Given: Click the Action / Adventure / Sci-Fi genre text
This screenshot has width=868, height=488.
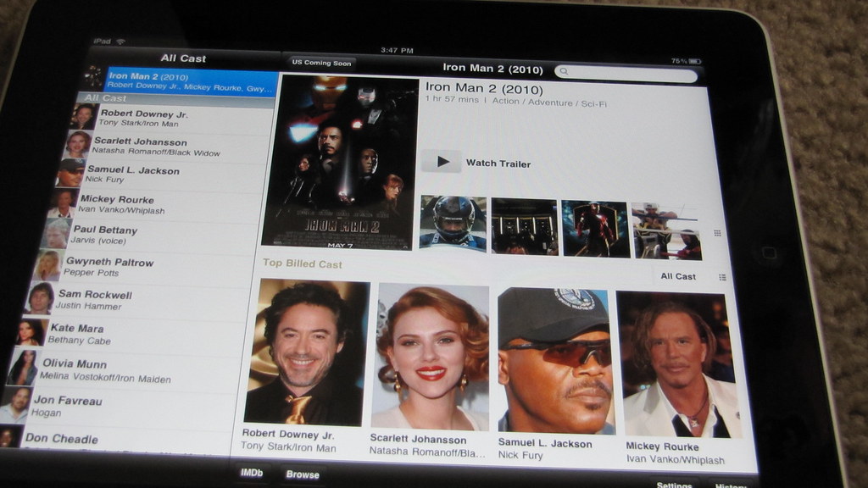Looking at the screenshot, I should (x=549, y=102).
